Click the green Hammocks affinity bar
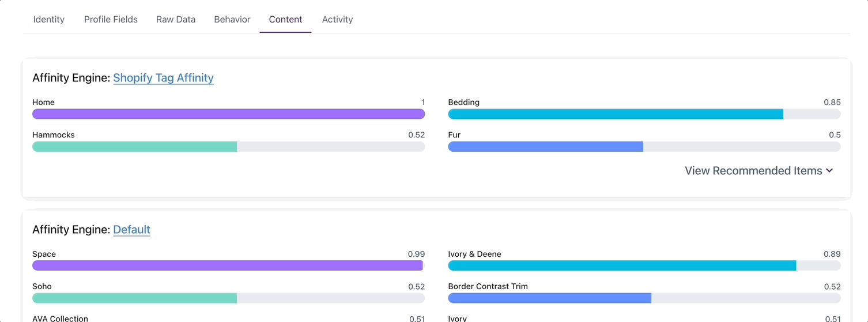 (x=228, y=147)
